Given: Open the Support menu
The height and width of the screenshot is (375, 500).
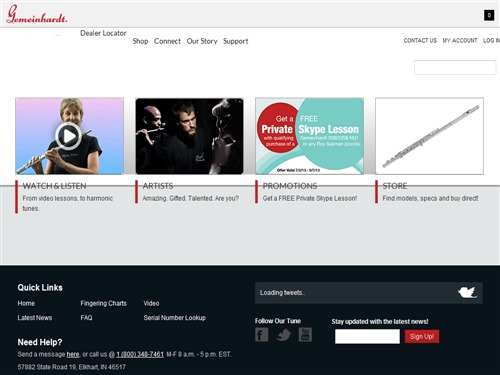Looking at the screenshot, I should tap(236, 41).
